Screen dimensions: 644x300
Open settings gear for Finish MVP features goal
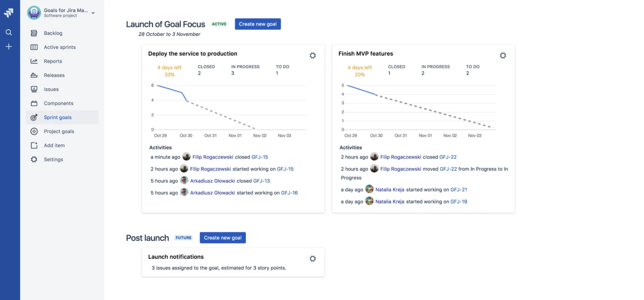point(503,55)
